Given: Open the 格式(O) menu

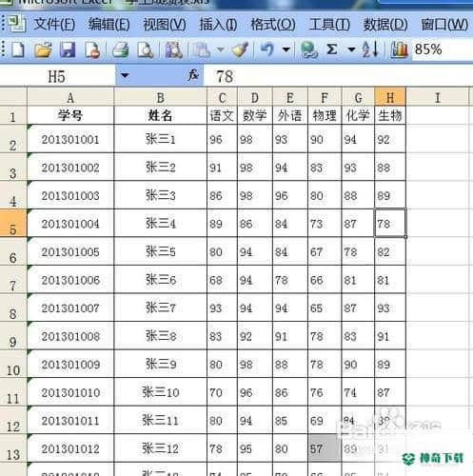Looking at the screenshot, I should click(x=273, y=25).
